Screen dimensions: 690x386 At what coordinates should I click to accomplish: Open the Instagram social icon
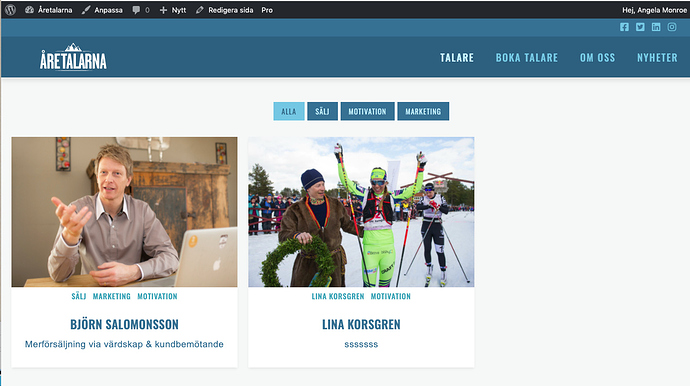point(672,27)
